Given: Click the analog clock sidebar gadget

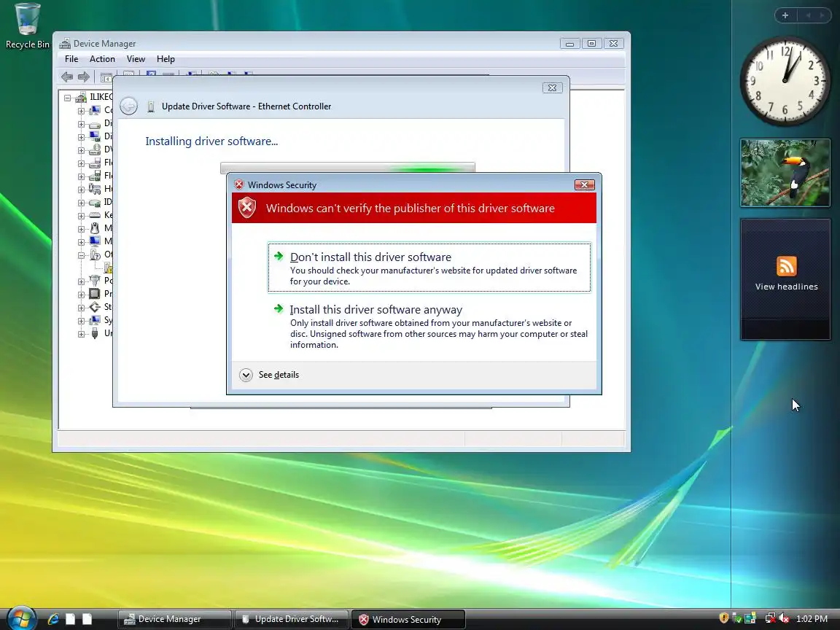Looking at the screenshot, I should coord(785,82).
